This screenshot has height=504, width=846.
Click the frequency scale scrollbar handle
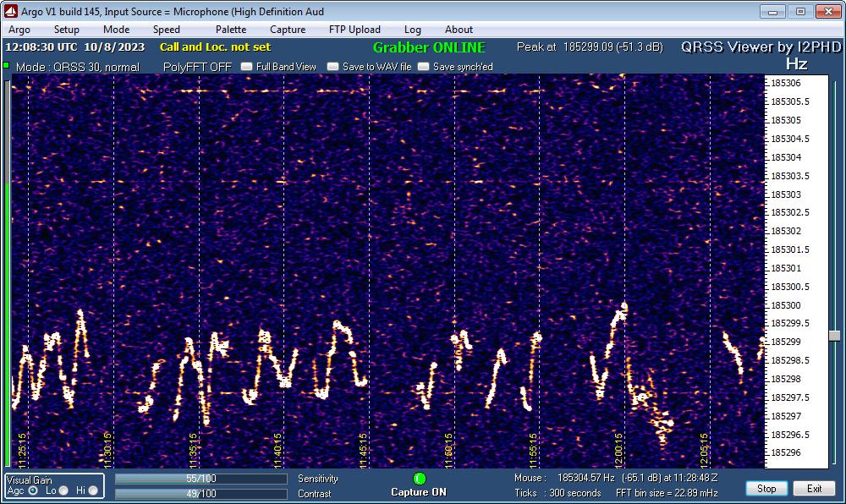coord(834,336)
